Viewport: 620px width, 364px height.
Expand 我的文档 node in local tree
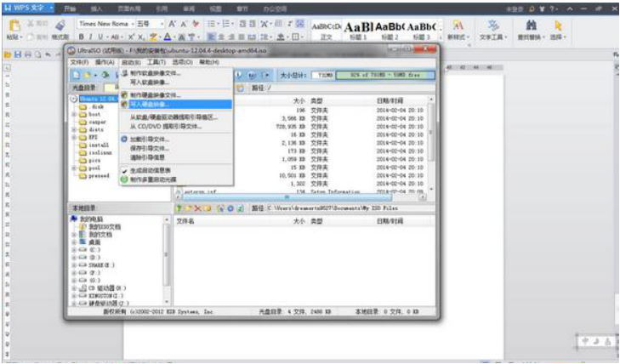tap(73, 235)
